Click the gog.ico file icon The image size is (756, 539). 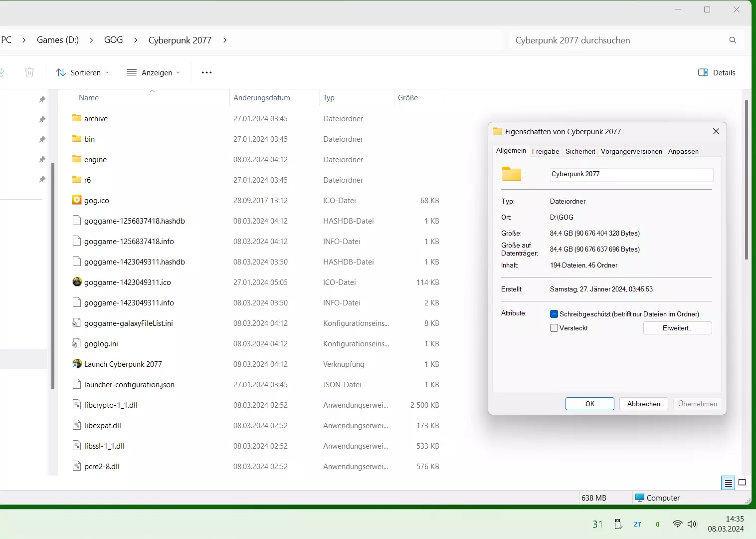pyautogui.click(x=76, y=200)
